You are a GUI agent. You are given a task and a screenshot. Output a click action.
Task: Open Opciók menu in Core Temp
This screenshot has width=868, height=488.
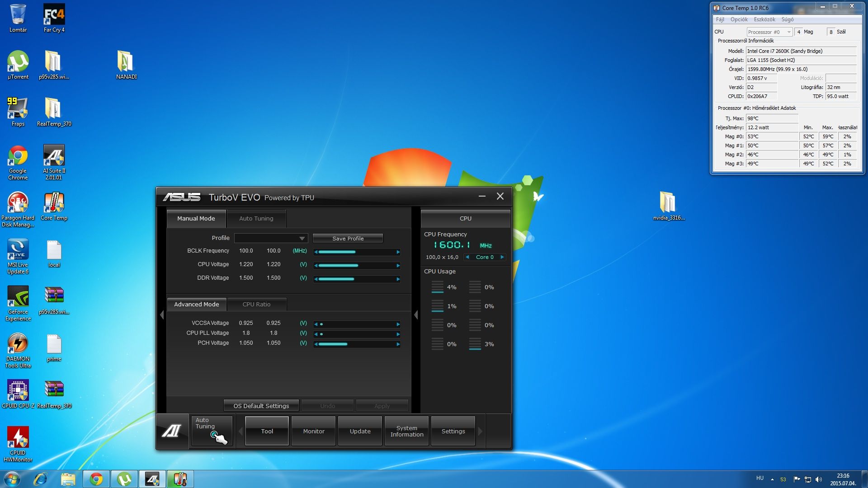pyautogui.click(x=739, y=19)
